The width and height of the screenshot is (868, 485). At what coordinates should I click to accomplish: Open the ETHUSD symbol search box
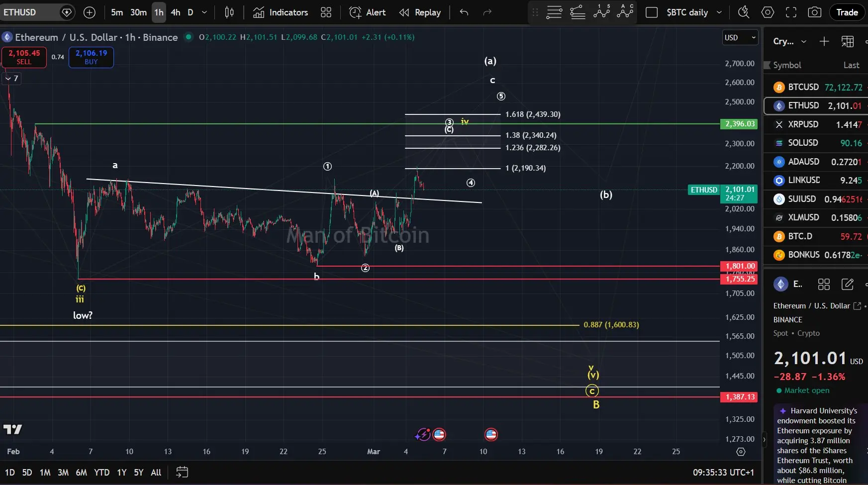point(37,12)
